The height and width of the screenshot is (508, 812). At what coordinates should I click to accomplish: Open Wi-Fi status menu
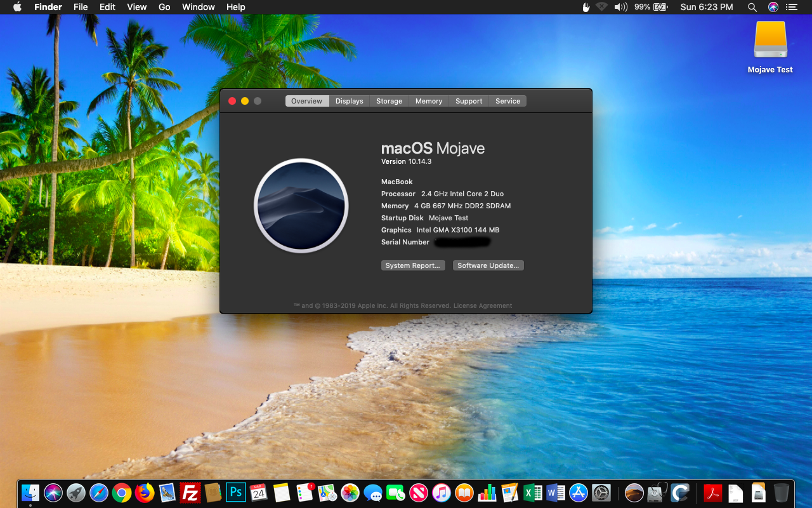[x=601, y=7]
